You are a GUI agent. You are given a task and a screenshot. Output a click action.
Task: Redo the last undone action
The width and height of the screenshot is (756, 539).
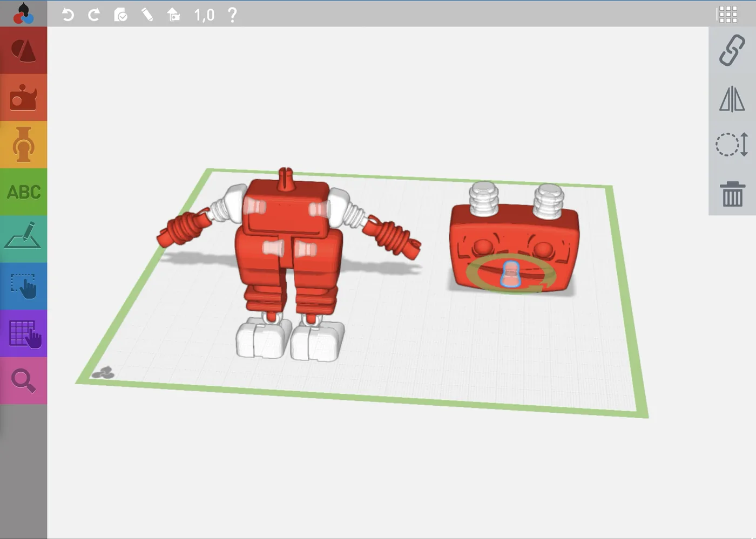pyautogui.click(x=94, y=15)
